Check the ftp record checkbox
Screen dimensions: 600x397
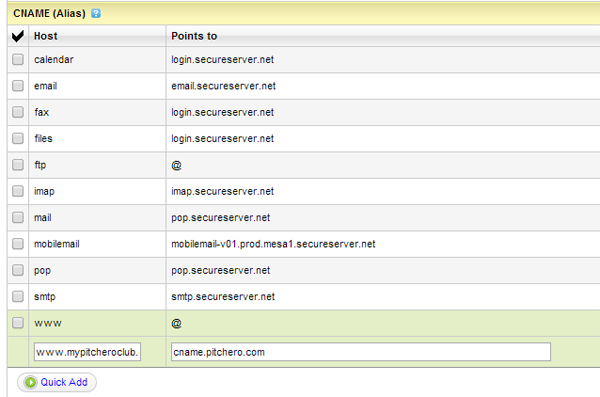pyautogui.click(x=18, y=165)
